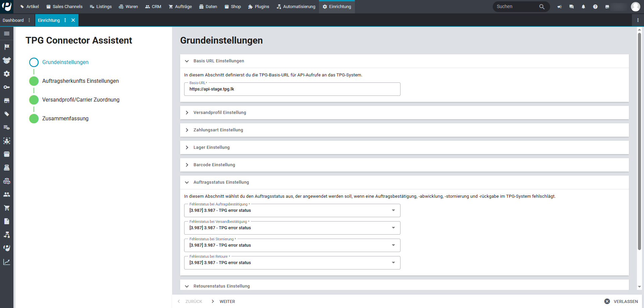Viewport: 644px width, 308px height.
Task: Open the hamburger menu in the sidebar
Action: point(7,34)
